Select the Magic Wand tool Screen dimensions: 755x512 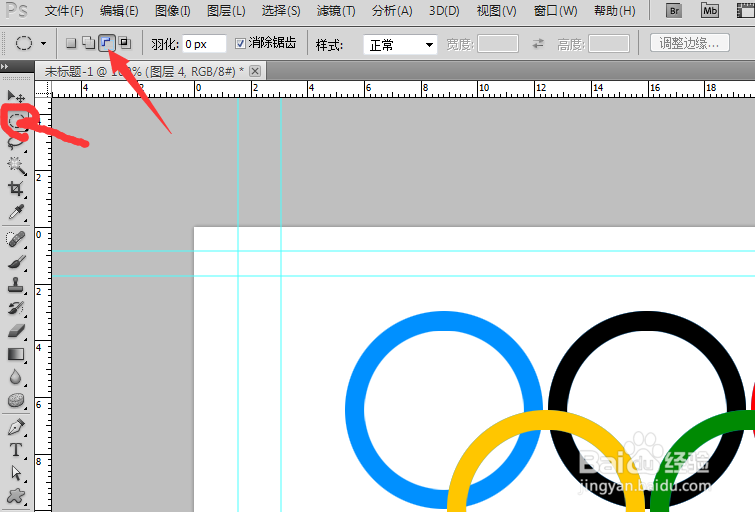point(16,165)
